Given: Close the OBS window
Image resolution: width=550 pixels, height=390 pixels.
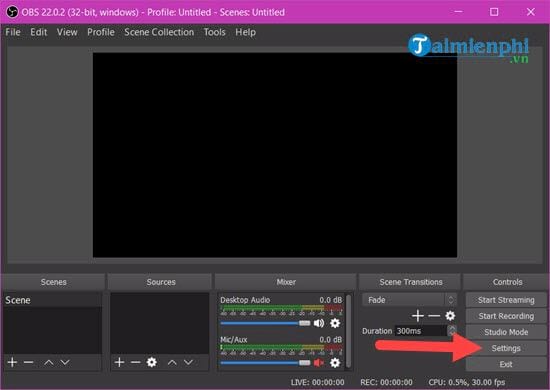Looking at the screenshot, I should 531,12.
